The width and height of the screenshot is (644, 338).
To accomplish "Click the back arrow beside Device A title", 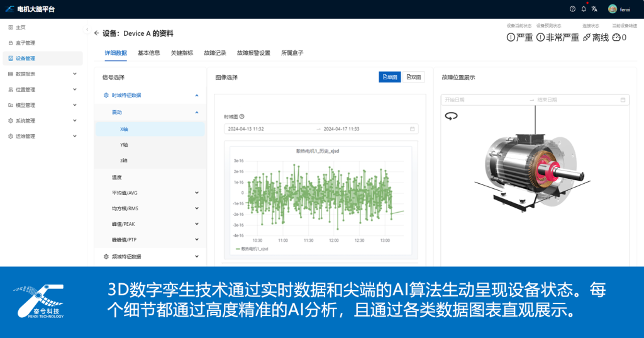I will [96, 33].
